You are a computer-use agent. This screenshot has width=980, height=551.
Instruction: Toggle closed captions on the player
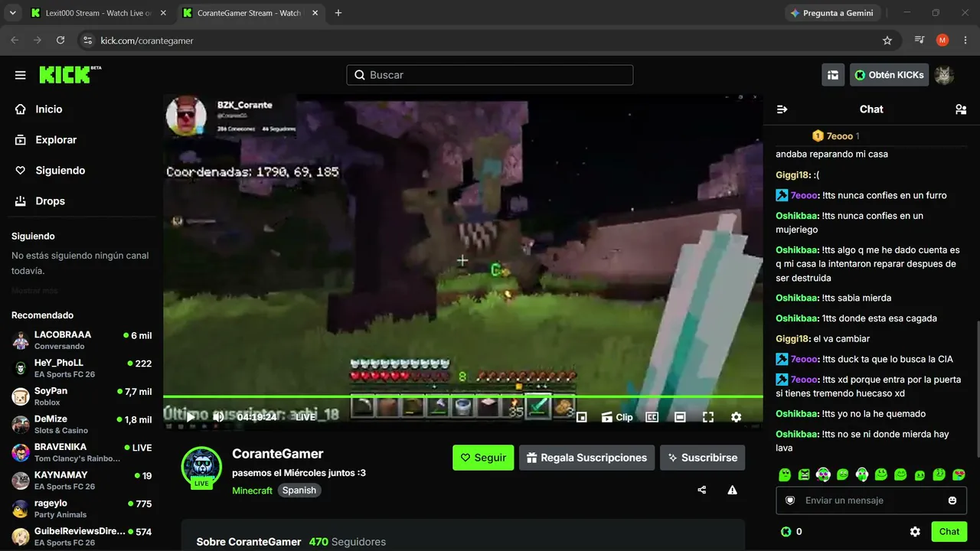(x=652, y=417)
